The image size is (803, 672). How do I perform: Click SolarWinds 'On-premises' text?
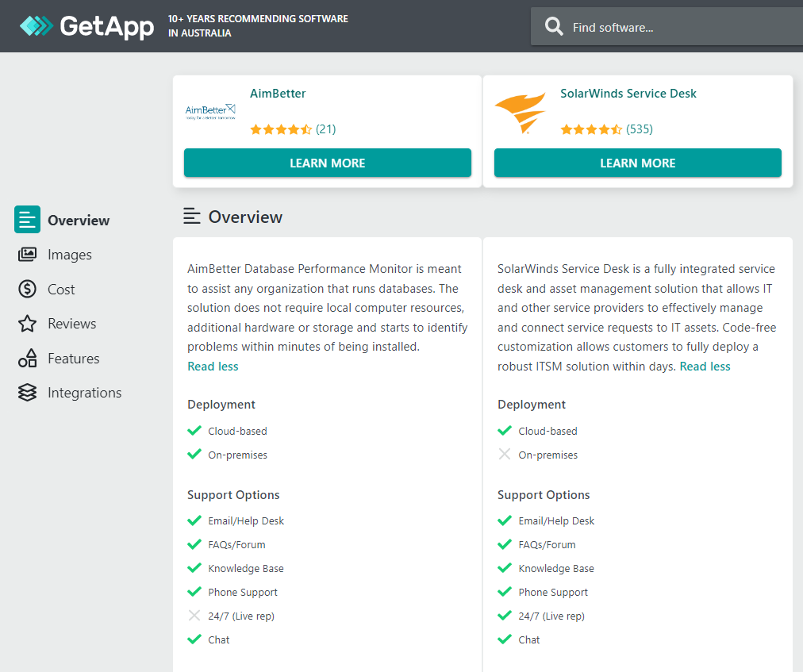click(x=548, y=455)
